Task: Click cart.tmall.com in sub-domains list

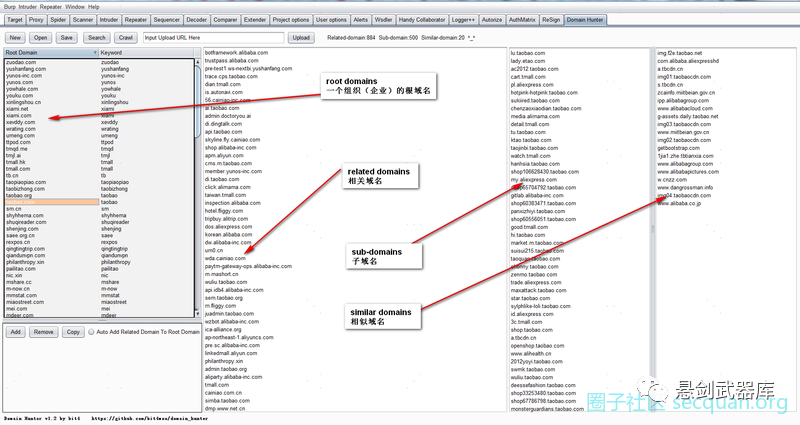Action: [x=528, y=77]
